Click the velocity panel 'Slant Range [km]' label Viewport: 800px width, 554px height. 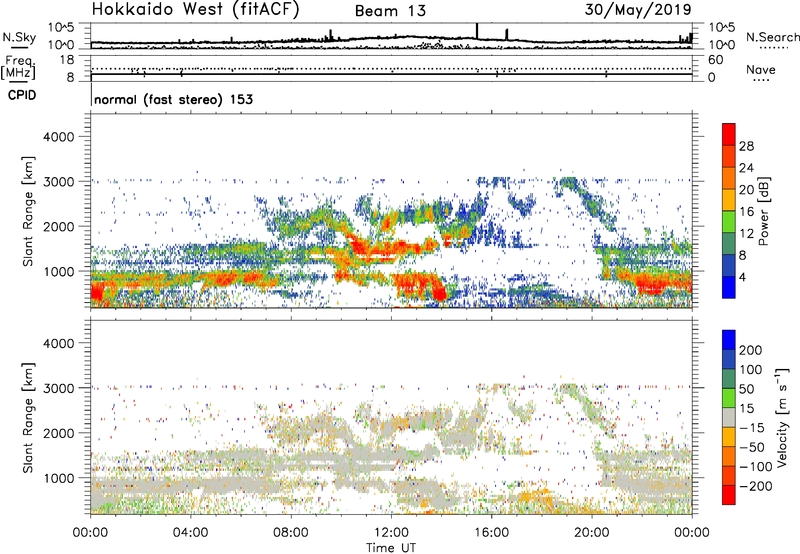(x=28, y=417)
